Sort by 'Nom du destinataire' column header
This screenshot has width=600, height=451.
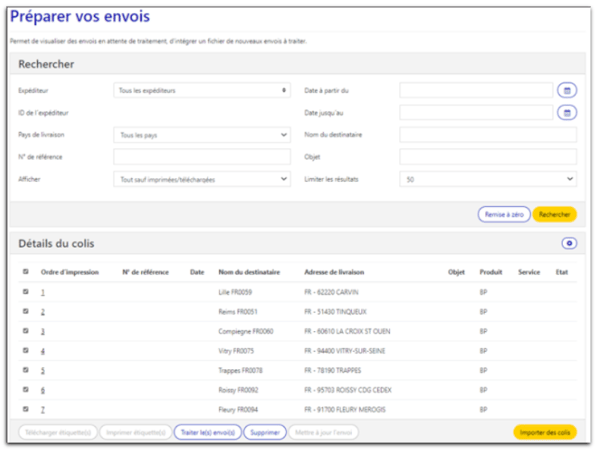249,272
